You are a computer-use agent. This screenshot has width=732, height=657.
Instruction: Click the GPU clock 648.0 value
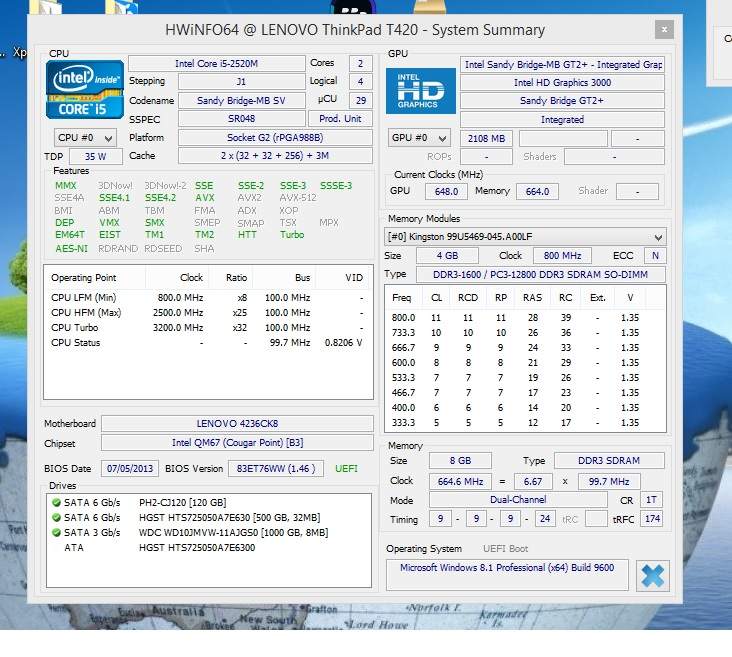tap(446, 191)
